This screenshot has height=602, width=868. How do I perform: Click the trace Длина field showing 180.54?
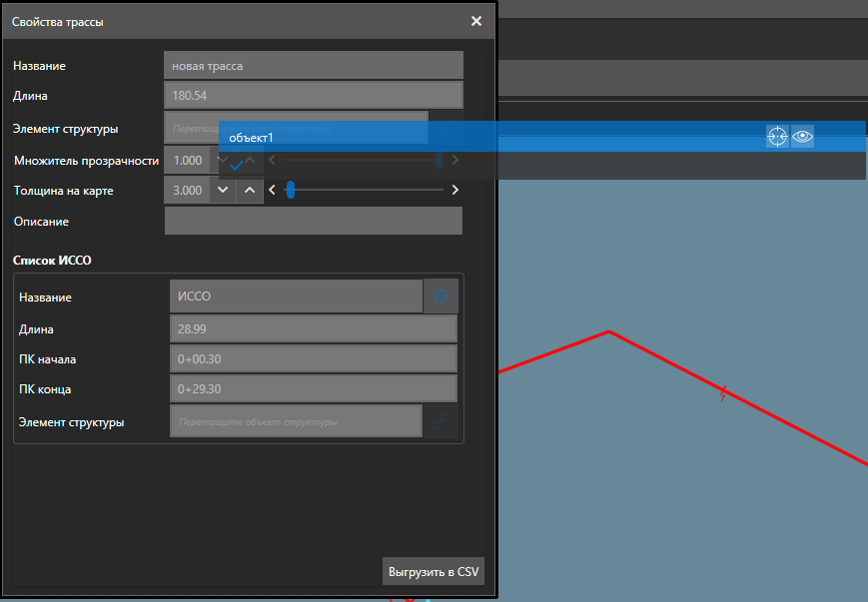(x=313, y=96)
